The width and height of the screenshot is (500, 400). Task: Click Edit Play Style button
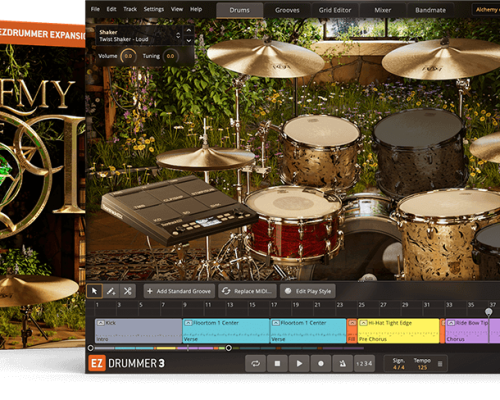click(308, 291)
